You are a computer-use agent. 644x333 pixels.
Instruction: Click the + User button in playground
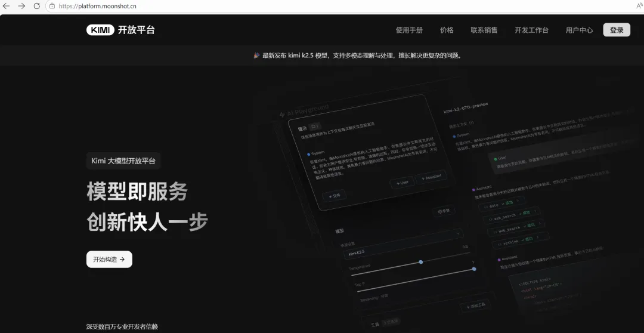(x=401, y=183)
